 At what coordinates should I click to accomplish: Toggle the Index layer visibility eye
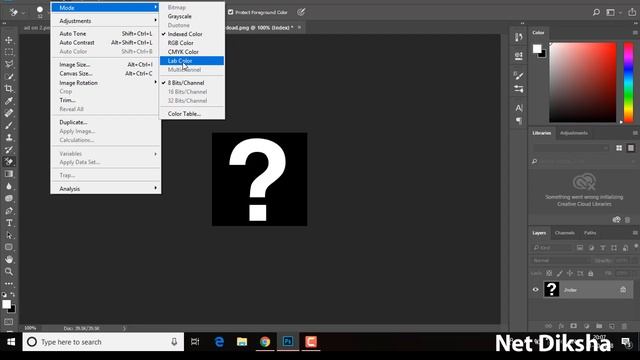[536, 290]
